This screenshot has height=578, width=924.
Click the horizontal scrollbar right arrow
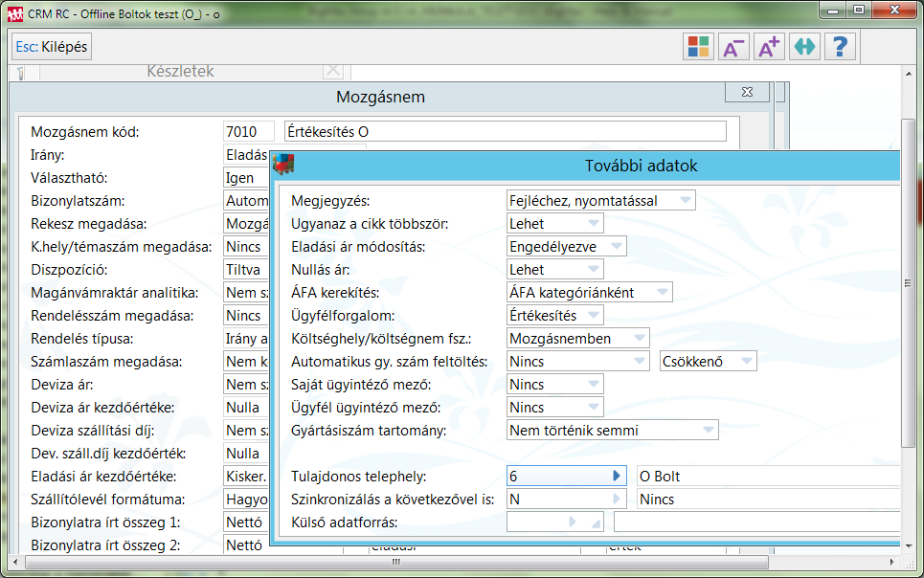892,562
